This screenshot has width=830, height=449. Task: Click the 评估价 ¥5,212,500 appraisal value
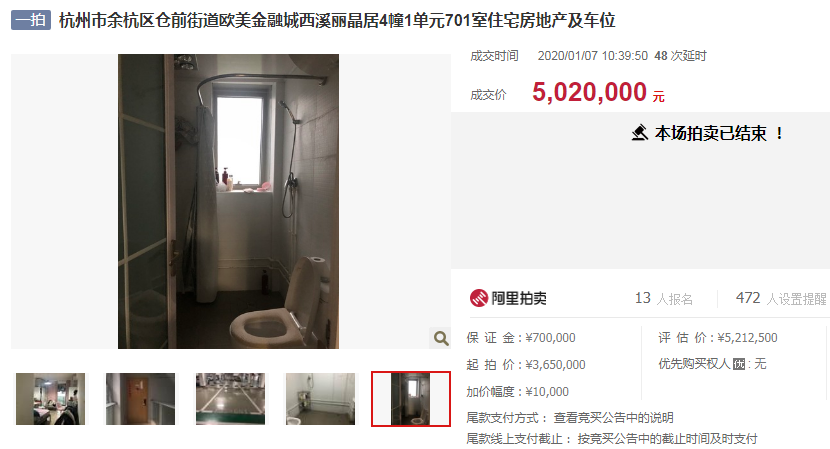tap(718, 338)
